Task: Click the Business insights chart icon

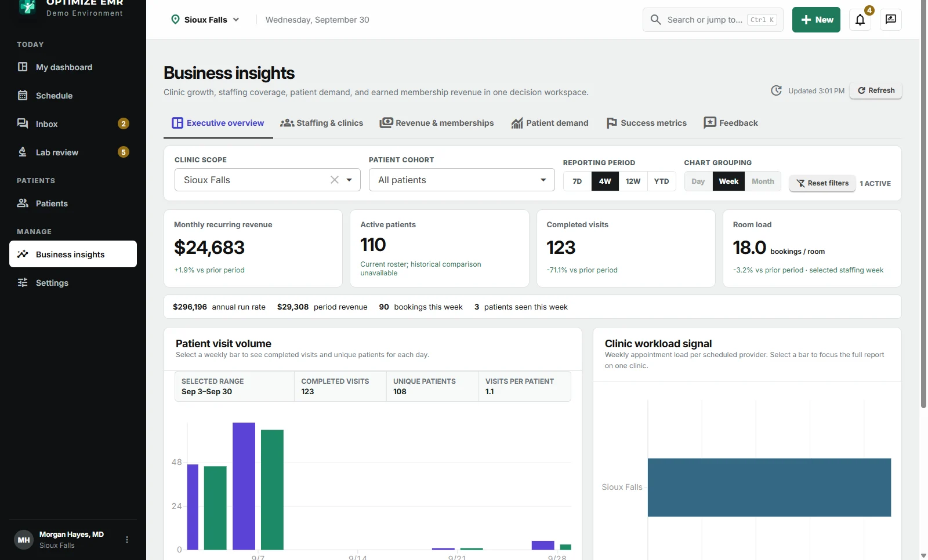Action: click(23, 254)
